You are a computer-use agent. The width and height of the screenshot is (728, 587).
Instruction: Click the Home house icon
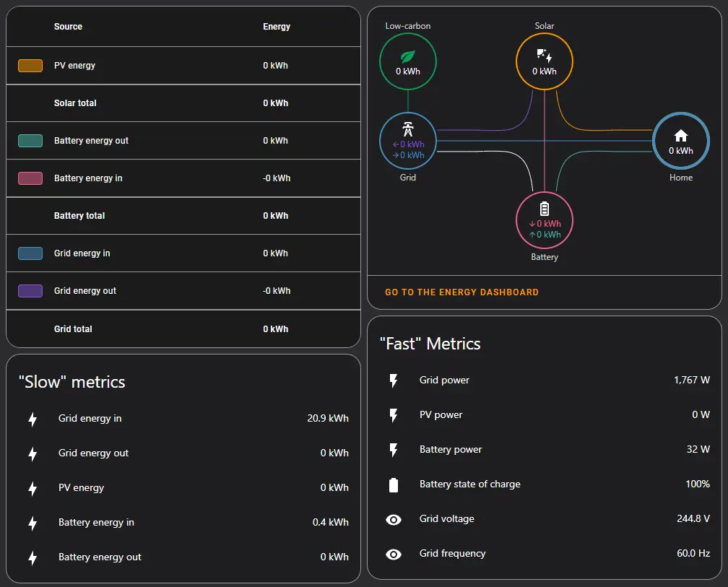click(x=680, y=136)
